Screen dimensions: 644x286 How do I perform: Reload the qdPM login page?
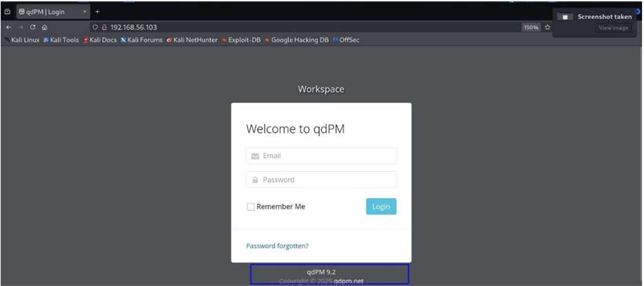tap(32, 27)
